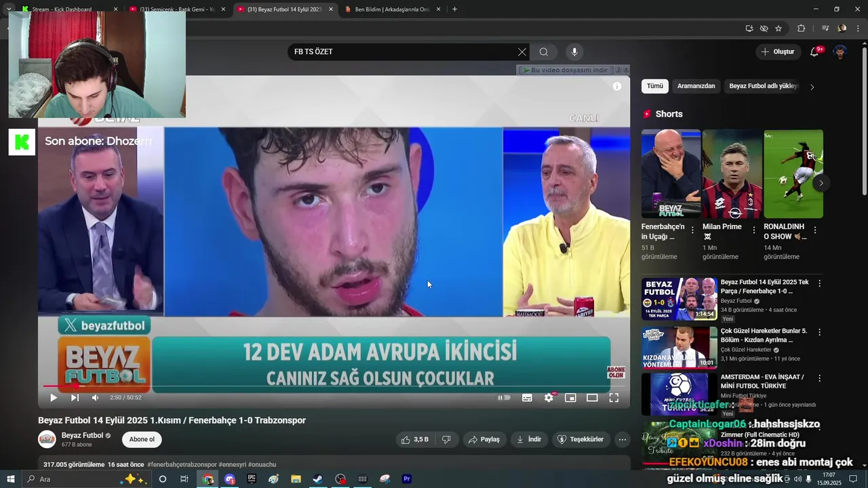The height and width of the screenshot is (488, 868).
Task: Open more actions three-dot menu
Action: coord(623,439)
